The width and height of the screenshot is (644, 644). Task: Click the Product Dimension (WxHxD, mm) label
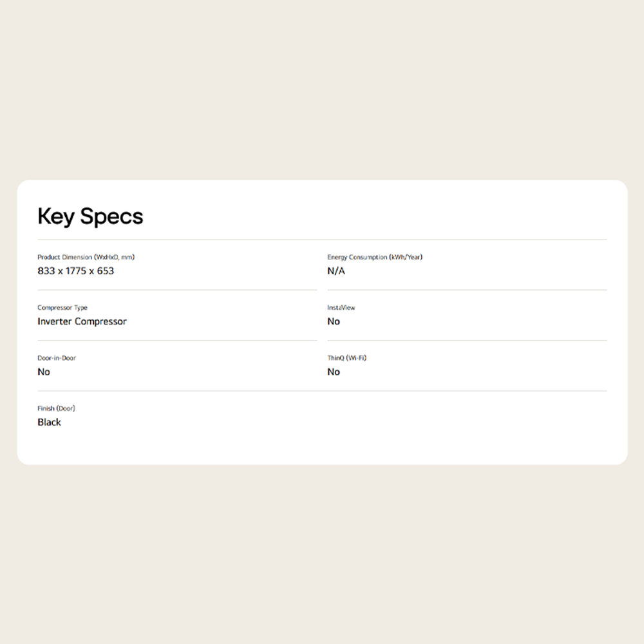pyautogui.click(x=86, y=257)
